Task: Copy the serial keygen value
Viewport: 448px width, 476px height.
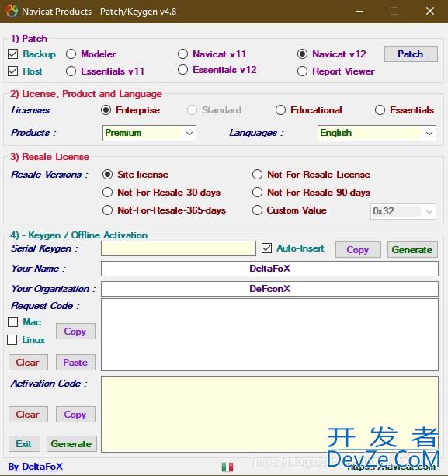Action: 358,250
